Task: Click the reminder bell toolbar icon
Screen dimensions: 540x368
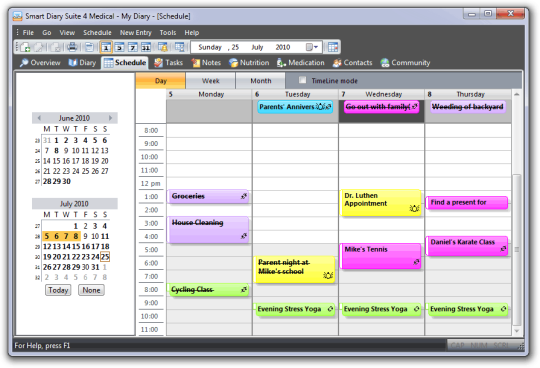Action: point(163,47)
